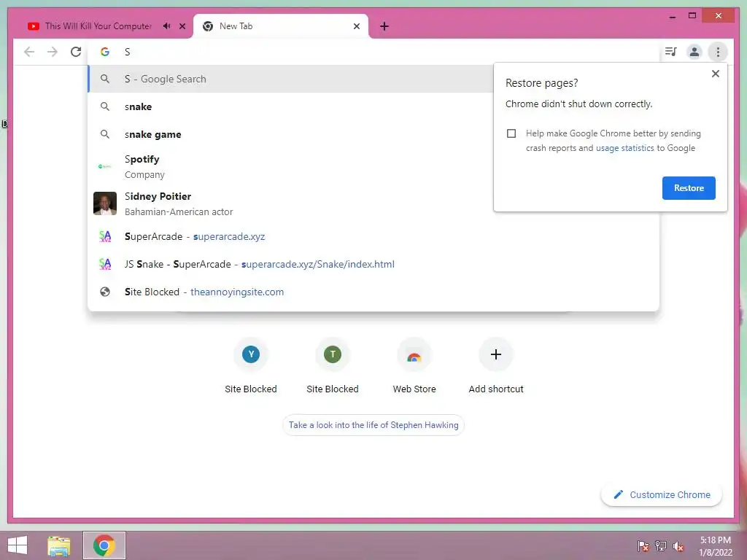Check the send crash reports checkbox
Image resolution: width=747 pixels, height=560 pixels.
[x=511, y=133]
